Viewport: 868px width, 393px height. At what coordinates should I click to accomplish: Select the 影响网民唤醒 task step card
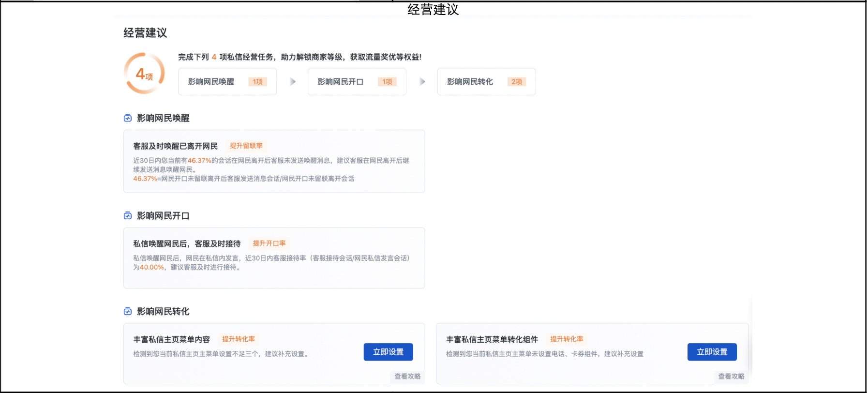tap(227, 82)
